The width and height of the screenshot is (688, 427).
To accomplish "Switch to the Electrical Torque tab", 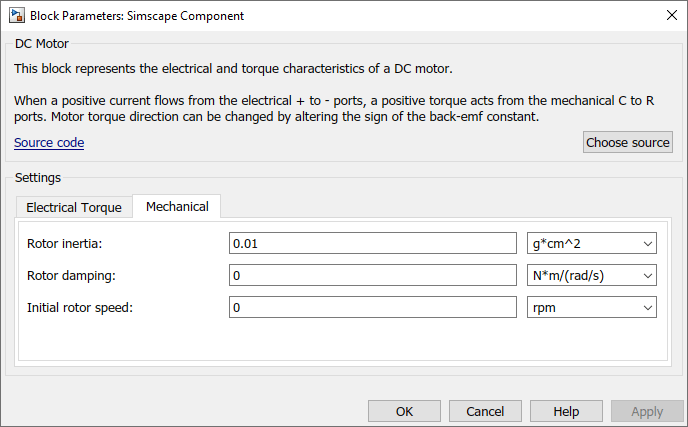I will click(74, 207).
